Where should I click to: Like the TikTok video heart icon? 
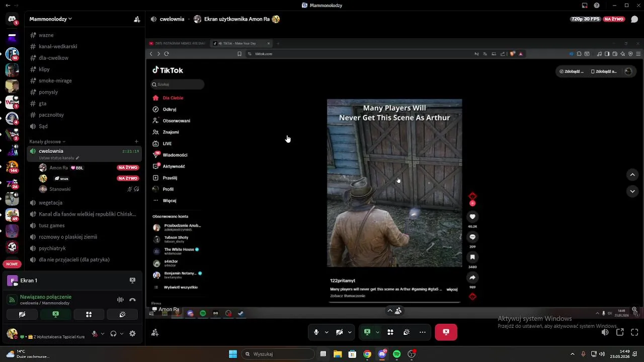[472, 217]
